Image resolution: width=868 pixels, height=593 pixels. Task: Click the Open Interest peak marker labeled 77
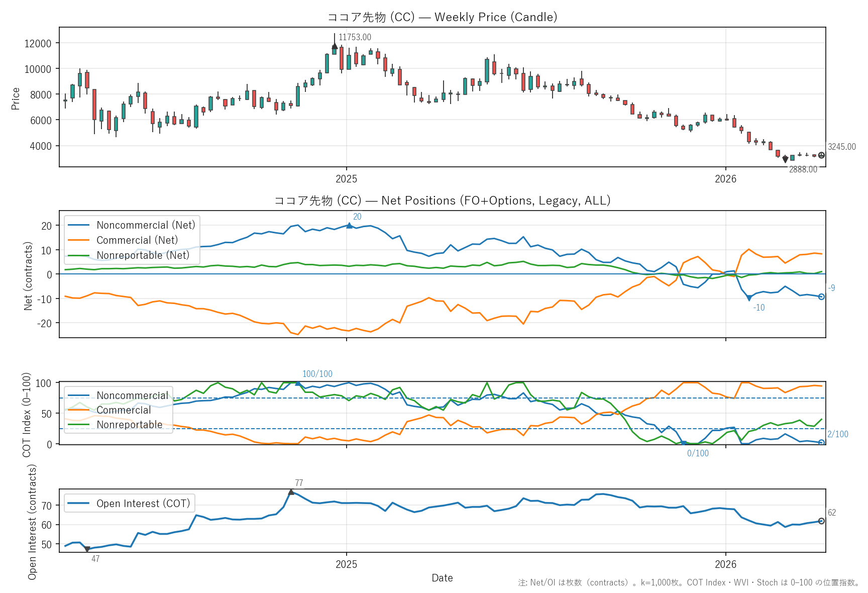(291, 492)
